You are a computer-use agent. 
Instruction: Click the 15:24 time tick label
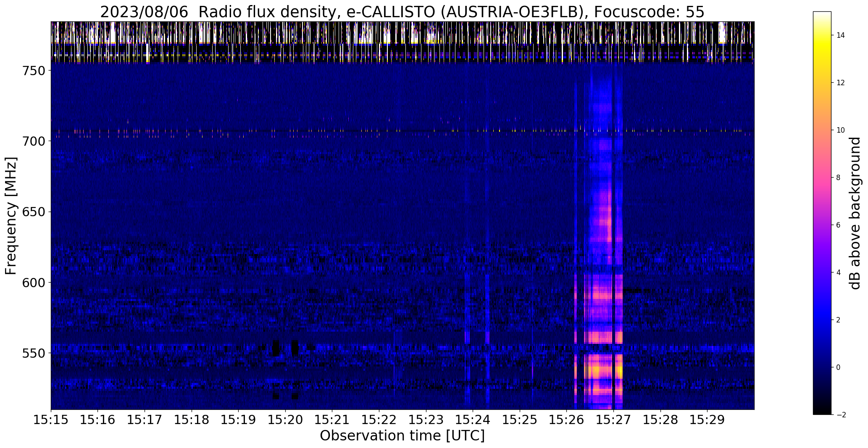[x=473, y=419]
